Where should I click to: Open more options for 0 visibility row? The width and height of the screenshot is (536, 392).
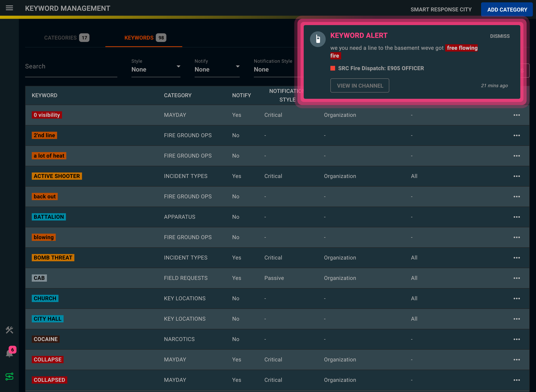pyautogui.click(x=517, y=115)
